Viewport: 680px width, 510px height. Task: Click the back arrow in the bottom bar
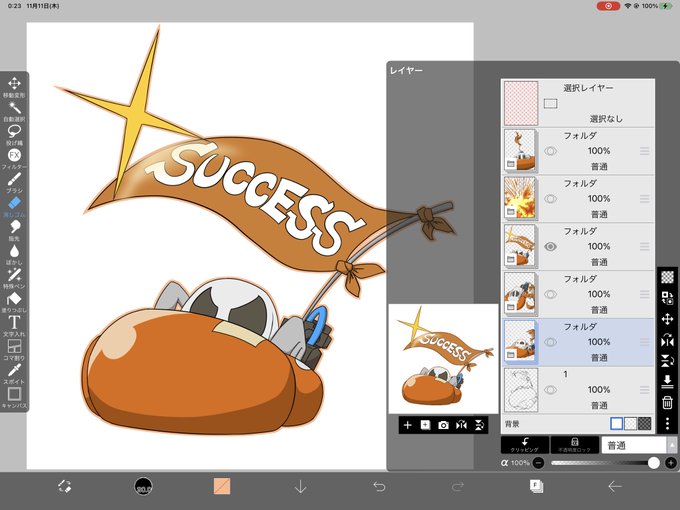pyautogui.click(x=615, y=486)
